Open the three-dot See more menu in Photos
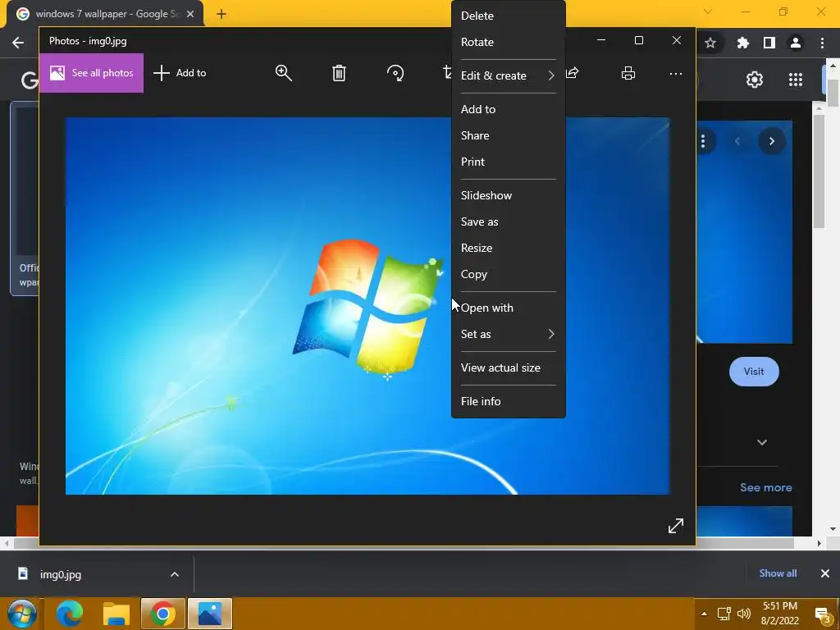 pos(676,73)
